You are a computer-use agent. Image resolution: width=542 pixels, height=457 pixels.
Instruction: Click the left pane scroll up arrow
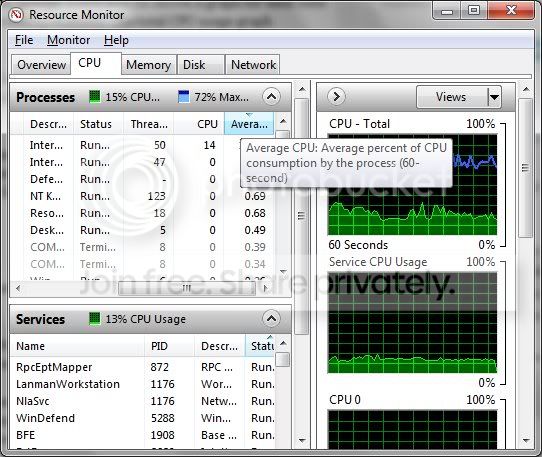point(302,89)
